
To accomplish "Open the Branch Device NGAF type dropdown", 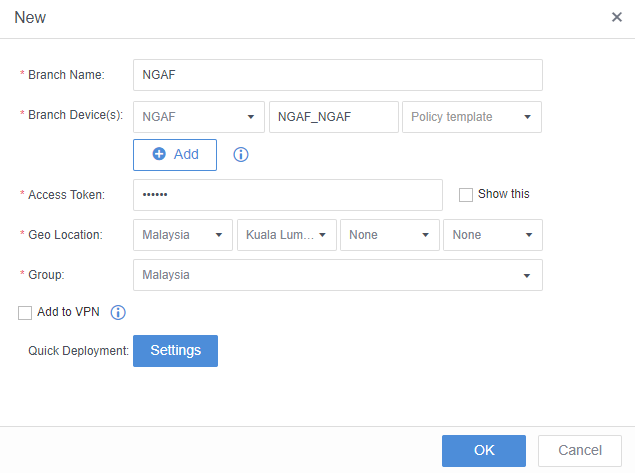I will pyautogui.click(x=198, y=117).
